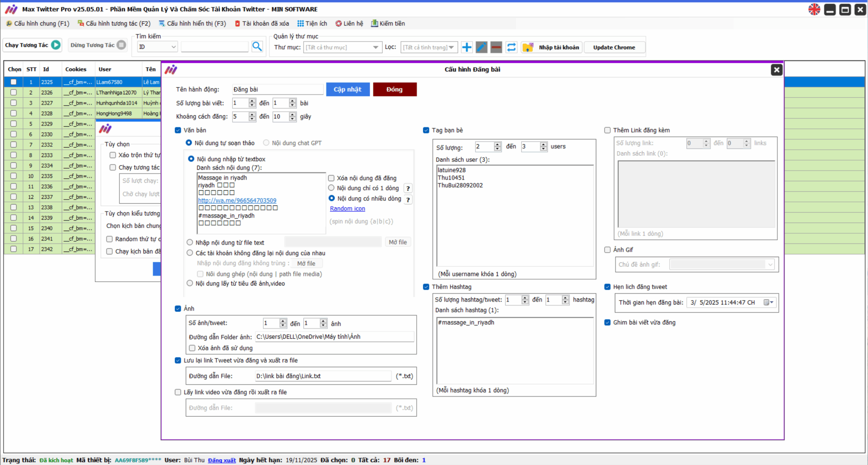The height and width of the screenshot is (465, 868).
Task: Click the Random icon link
Action: [348, 209]
